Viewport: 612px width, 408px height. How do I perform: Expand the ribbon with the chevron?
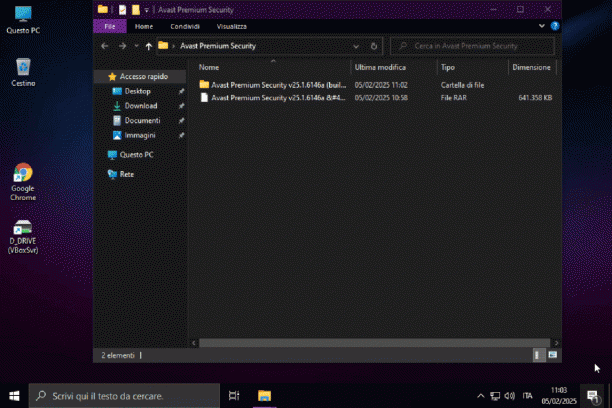pyautogui.click(x=541, y=26)
